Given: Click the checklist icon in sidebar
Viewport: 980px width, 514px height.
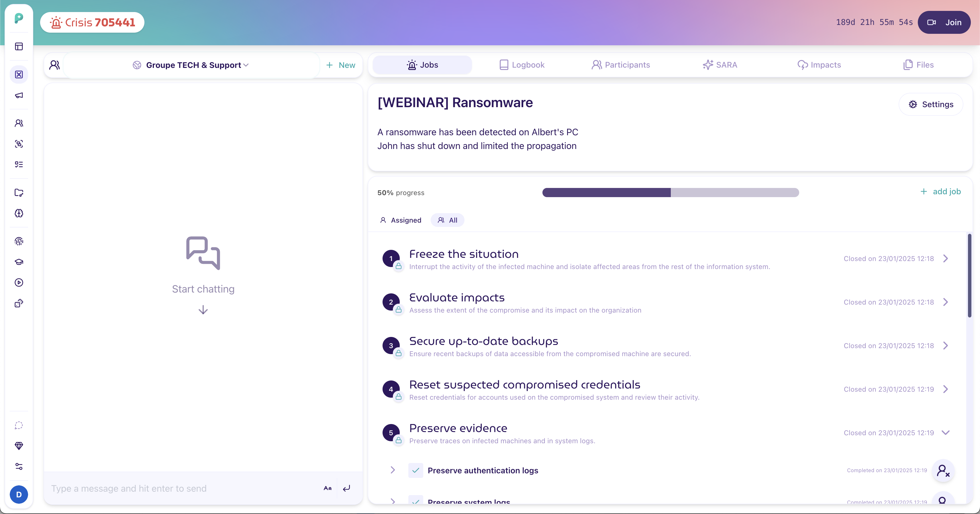Looking at the screenshot, I should (x=19, y=164).
